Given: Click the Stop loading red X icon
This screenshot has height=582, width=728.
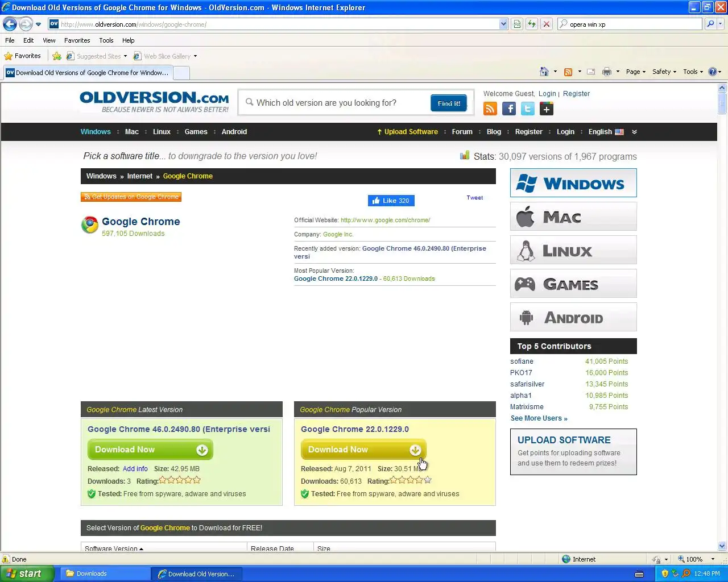Looking at the screenshot, I should 546,24.
